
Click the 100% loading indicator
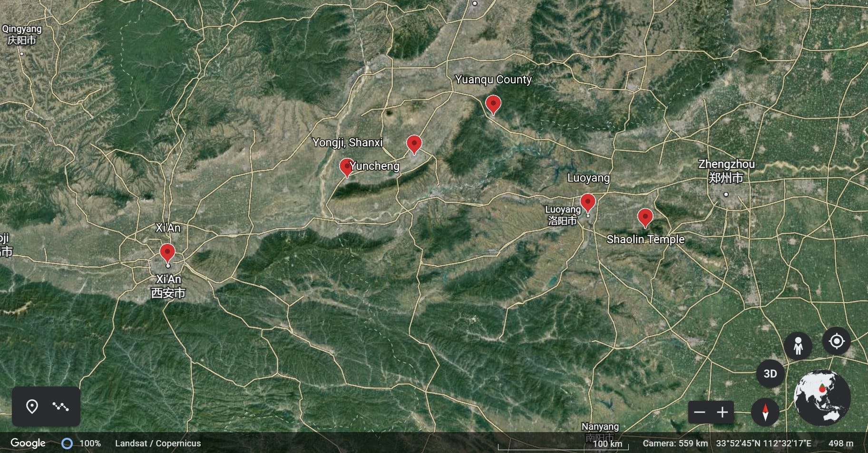[x=81, y=443]
